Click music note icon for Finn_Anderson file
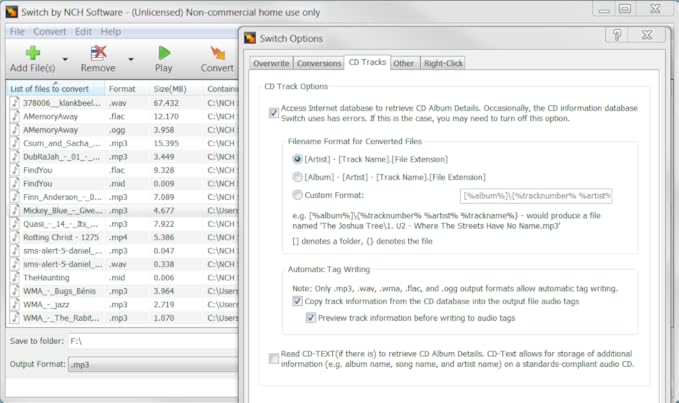The width and height of the screenshot is (679, 403). 15,197
